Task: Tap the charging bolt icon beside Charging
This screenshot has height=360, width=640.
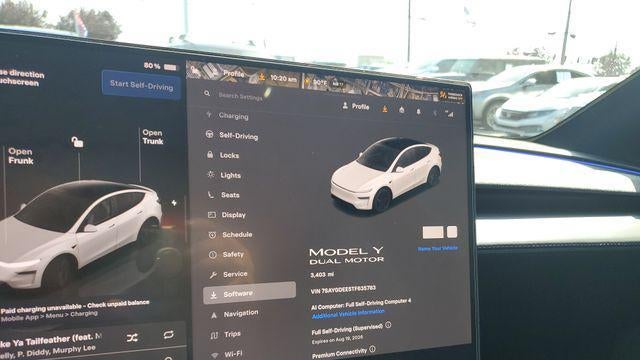Action: click(209, 115)
